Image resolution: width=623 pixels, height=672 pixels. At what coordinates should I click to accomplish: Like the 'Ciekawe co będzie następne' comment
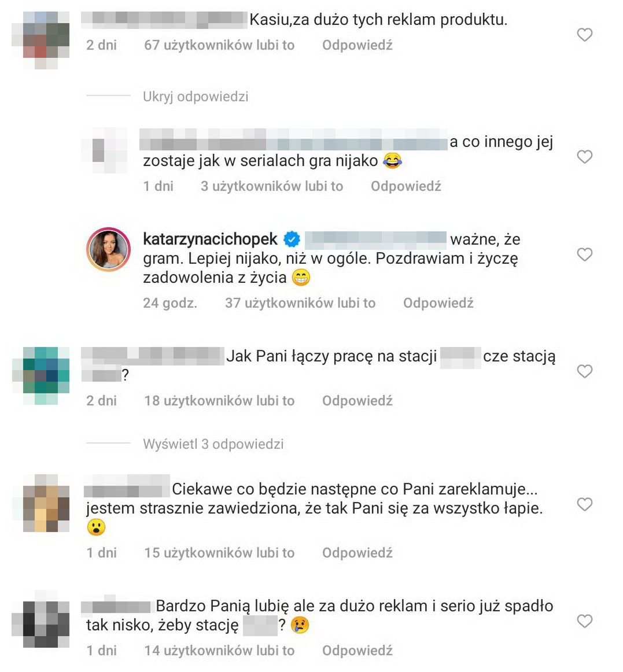coord(584,504)
